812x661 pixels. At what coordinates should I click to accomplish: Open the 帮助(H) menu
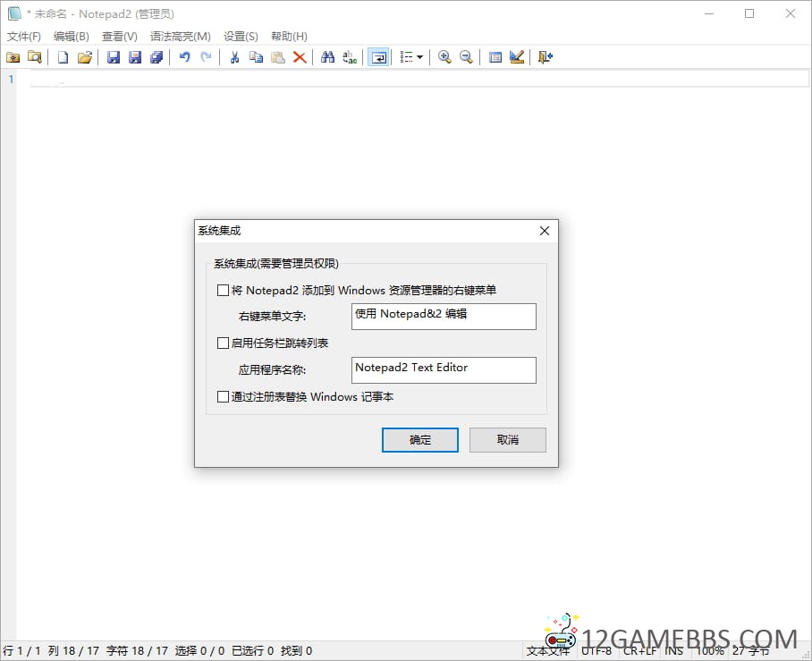289,37
